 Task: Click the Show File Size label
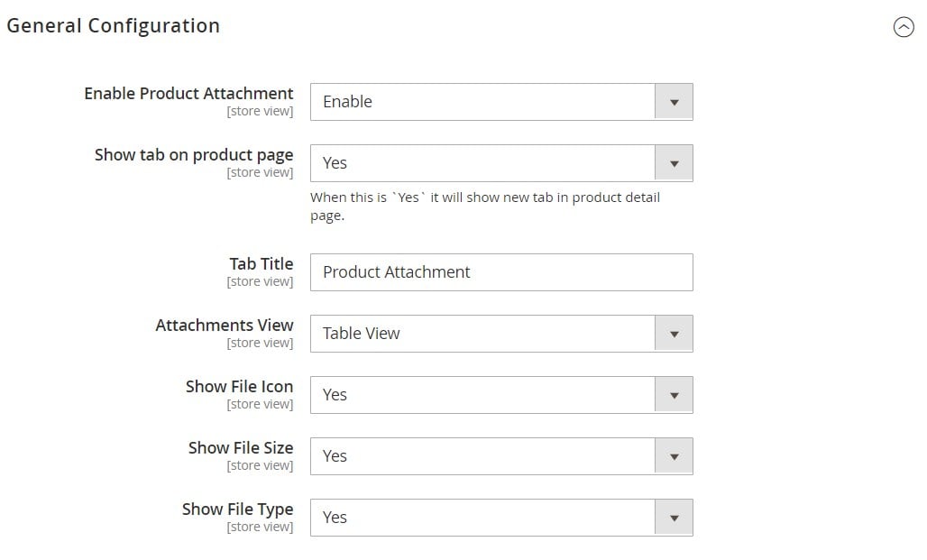pos(241,447)
